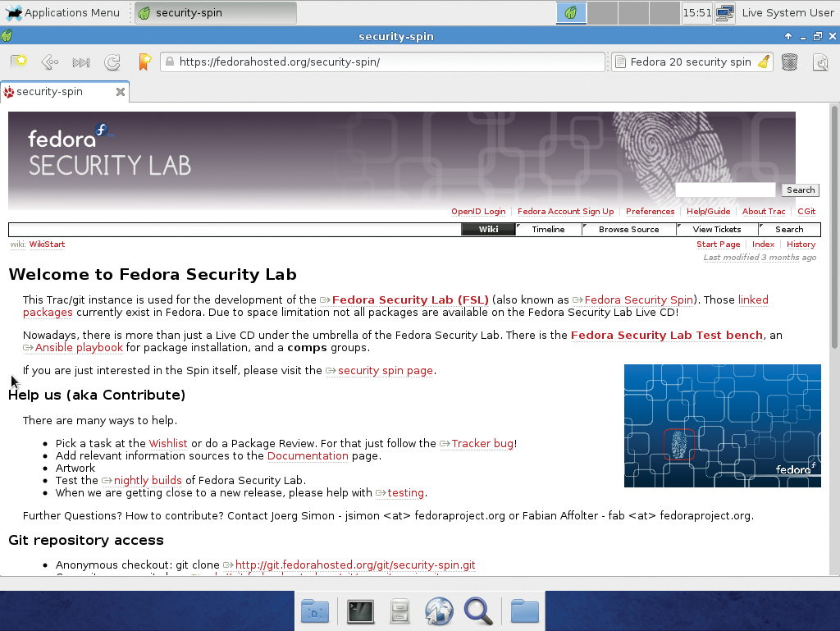The image size is (840, 631).
Task: Clear the search field with broom icon
Action: (x=763, y=62)
